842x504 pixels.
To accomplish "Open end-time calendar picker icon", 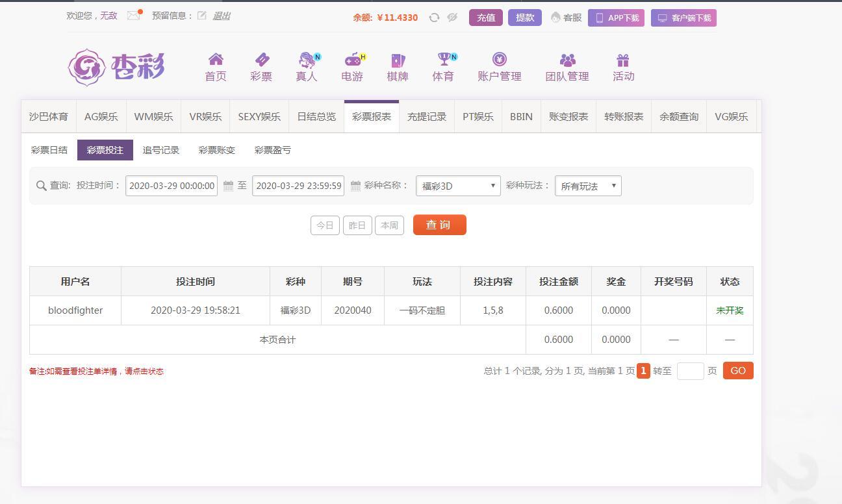I will tap(355, 186).
